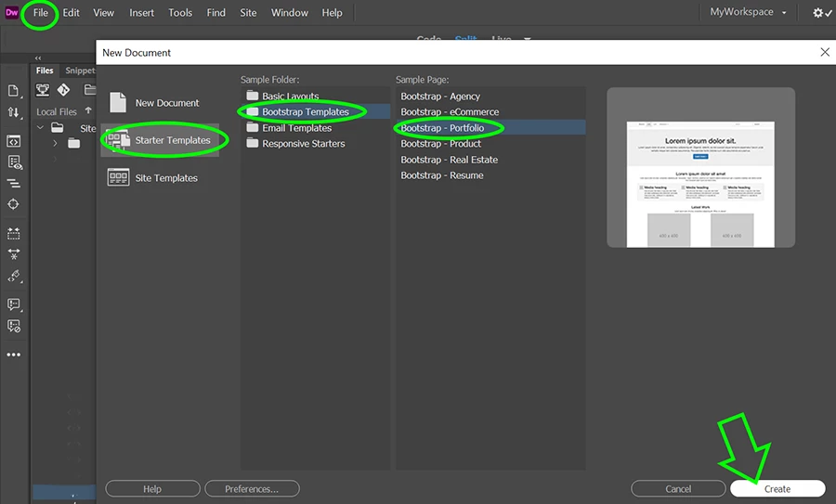Click the Connect to Remote Server icon
This screenshot has height=504, width=836.
(x=43, y=90)
